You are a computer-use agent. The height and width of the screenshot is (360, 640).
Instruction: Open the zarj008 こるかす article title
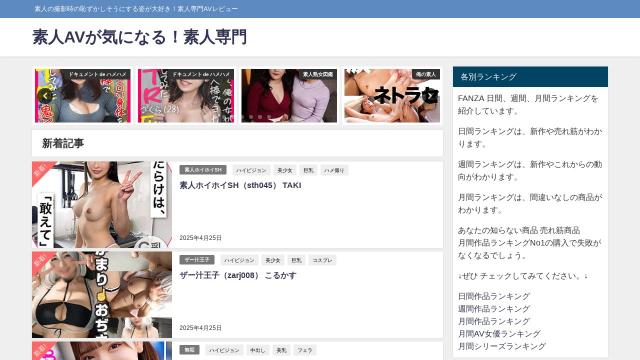point(238,276)
